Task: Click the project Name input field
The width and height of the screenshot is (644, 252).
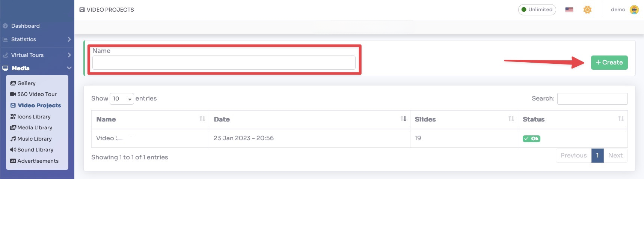Action: [224, 63]
